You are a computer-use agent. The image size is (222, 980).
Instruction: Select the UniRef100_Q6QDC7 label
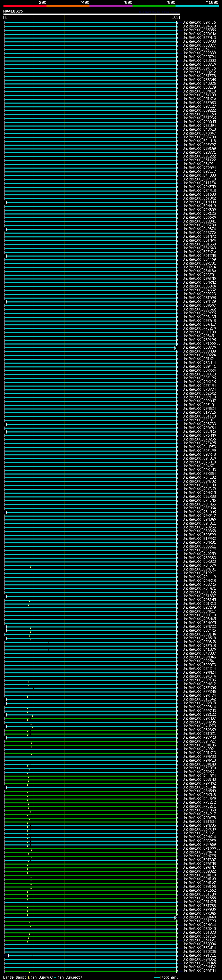coord(199,45)
